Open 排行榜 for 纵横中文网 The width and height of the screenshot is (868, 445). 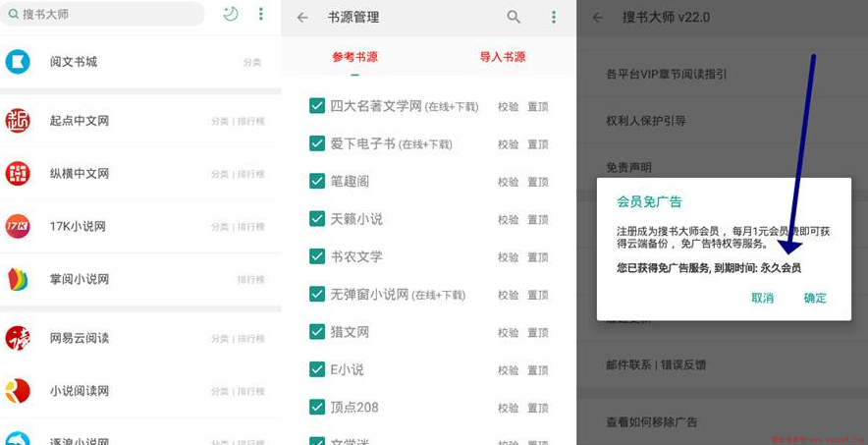pos(251,174)
